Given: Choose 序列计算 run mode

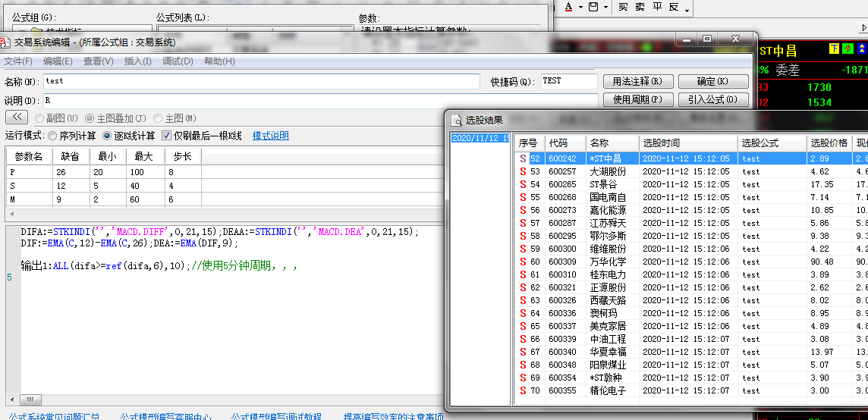Looking at the screenshot, I should point(52,136).
